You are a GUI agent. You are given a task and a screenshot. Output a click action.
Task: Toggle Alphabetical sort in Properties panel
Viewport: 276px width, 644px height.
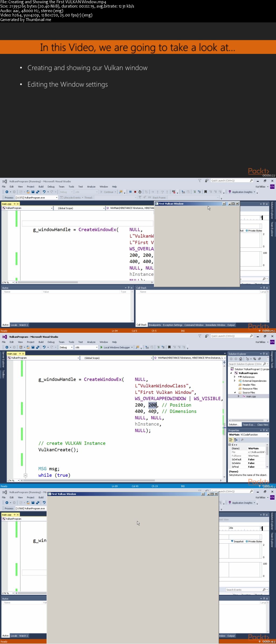point(236,440)
